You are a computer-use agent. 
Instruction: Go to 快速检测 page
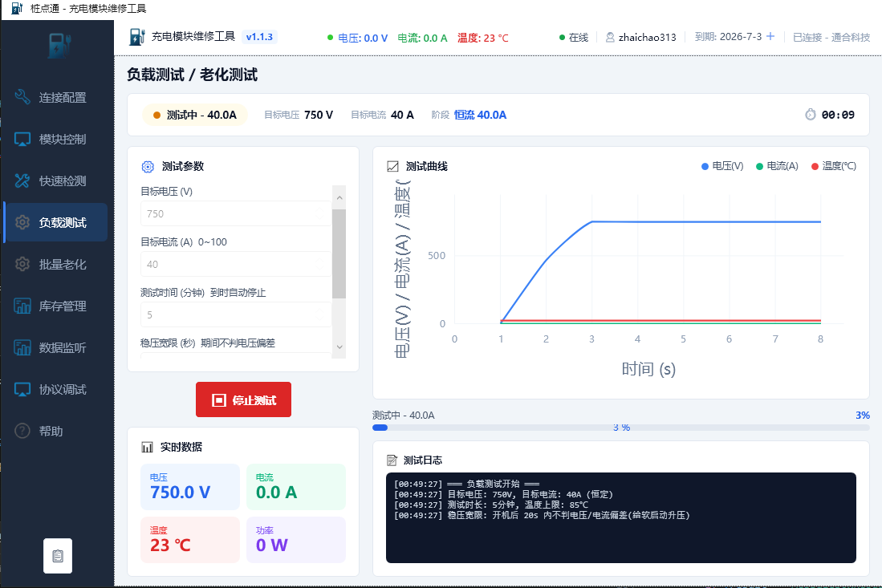(x=55, y=180)
